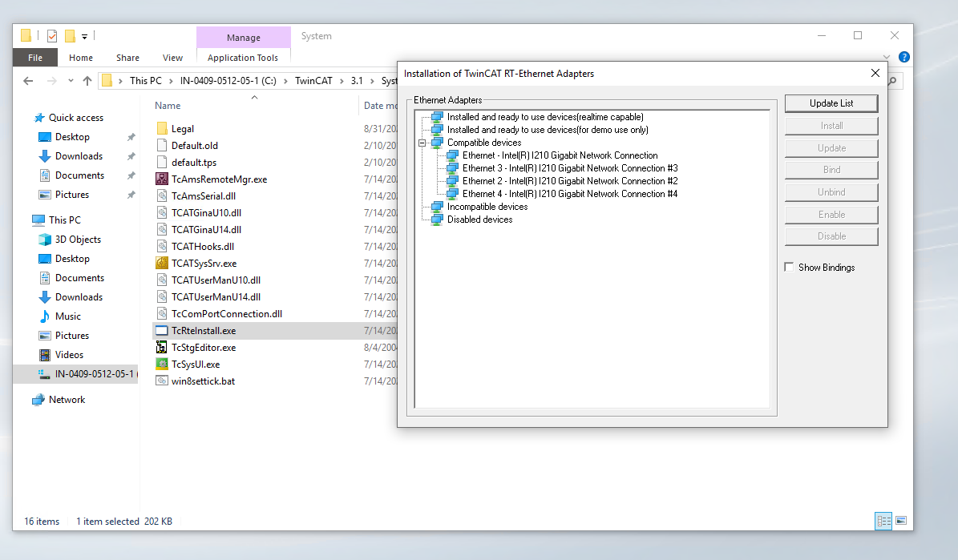This screenshot has height=560, width=958.
Task: Select Ethernet - Intel I210 Gigabit Network Connection
Action: (560, 155)
